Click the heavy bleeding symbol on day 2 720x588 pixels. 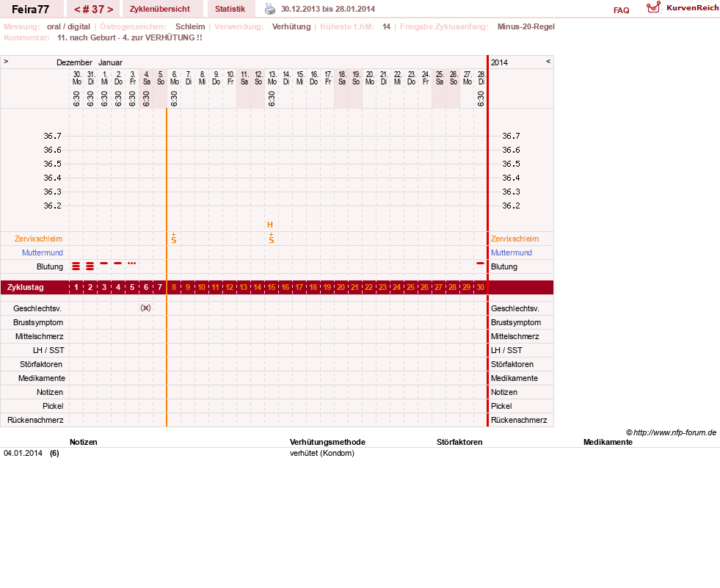90,266
